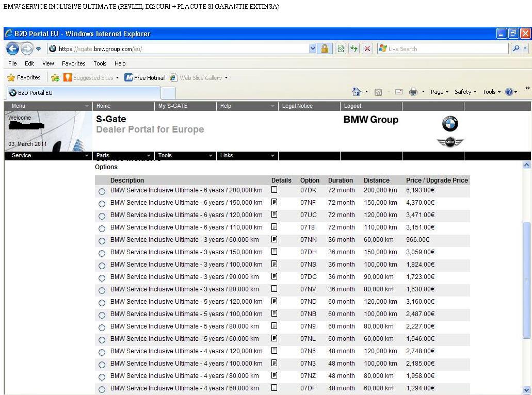Click the MINI wings logo
Screen dimensions: 532x395
coord(450,142)
